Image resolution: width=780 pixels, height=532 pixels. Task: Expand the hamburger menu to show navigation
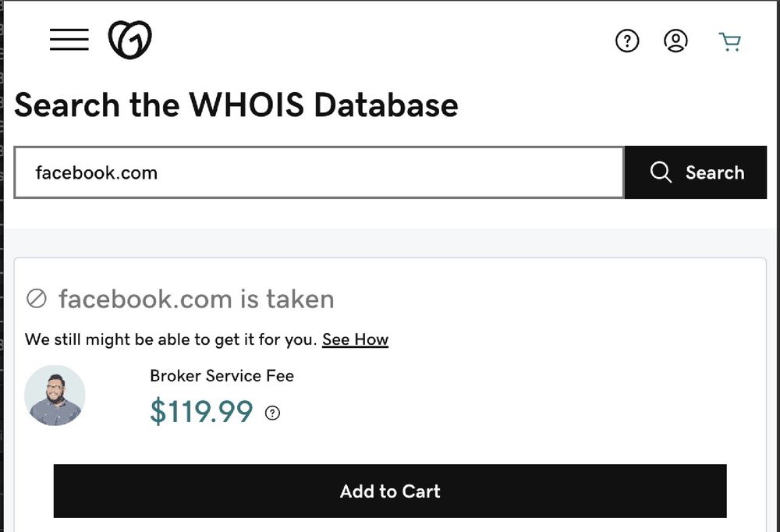tap(69, 41)
